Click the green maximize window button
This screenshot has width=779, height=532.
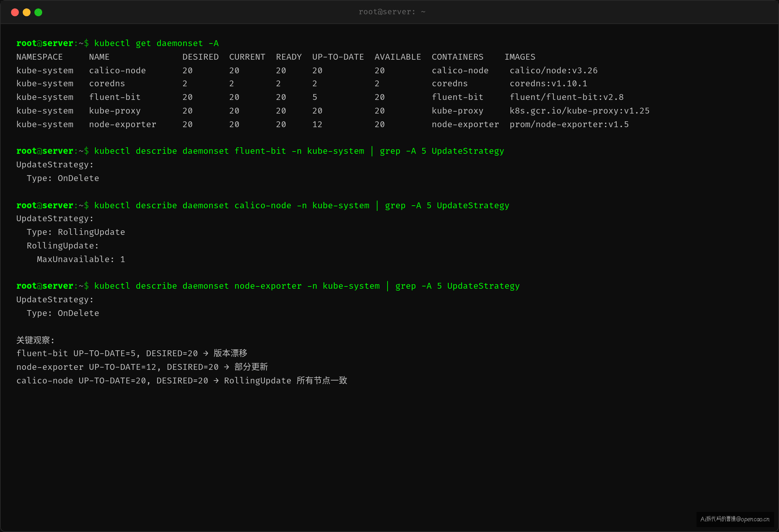tap(38, 12)
